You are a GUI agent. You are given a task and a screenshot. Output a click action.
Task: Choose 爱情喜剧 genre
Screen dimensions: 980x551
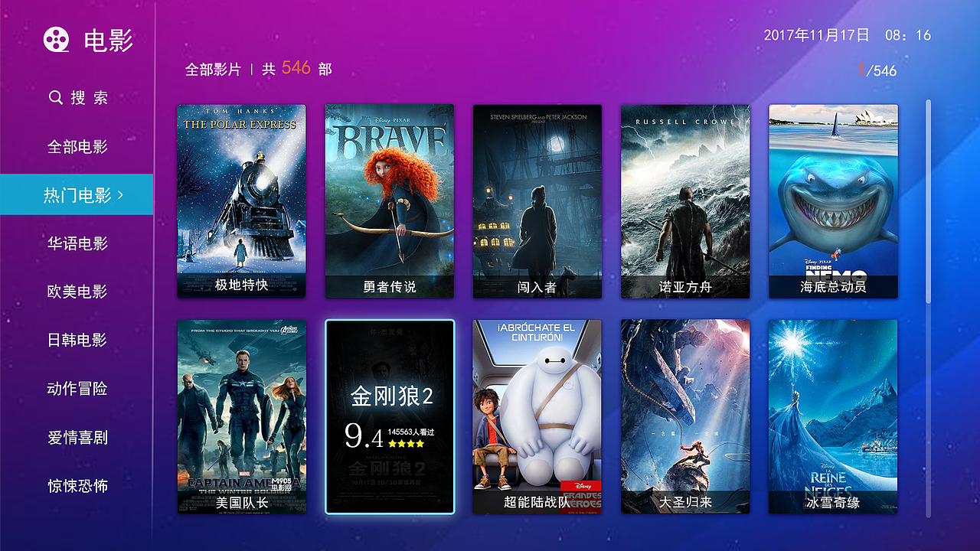(77, 437)
